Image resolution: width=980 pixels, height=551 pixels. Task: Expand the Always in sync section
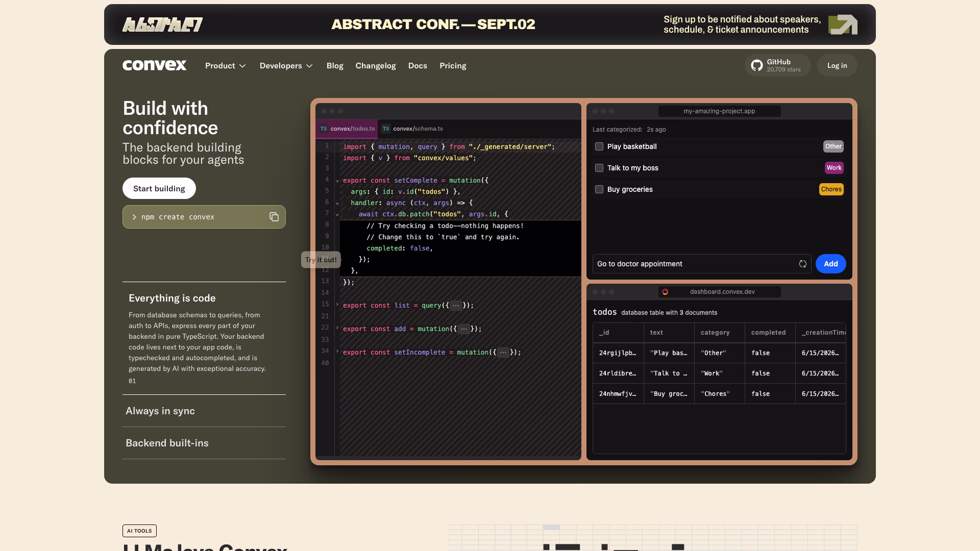click(x=204, y=411)
